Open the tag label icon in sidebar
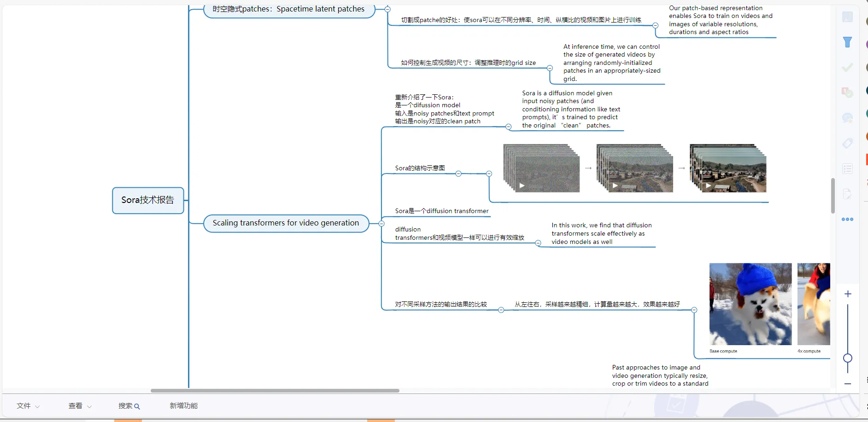The width and height of the screenshot is (868, 422). tap(847, 144)
